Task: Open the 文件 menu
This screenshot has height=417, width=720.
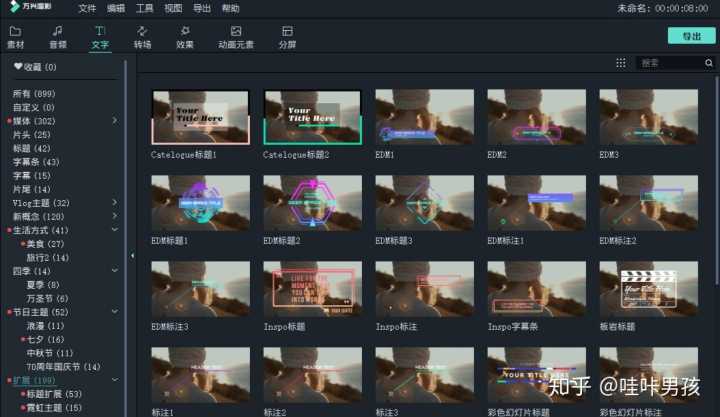Action: tap(87, 8)
